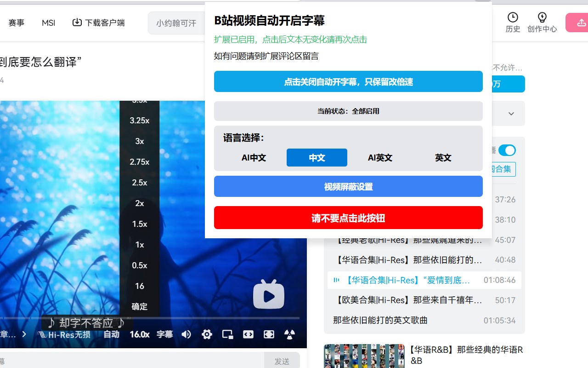
Task: Open the 赛事 navigation link
Action: click(x=17, y=23)
